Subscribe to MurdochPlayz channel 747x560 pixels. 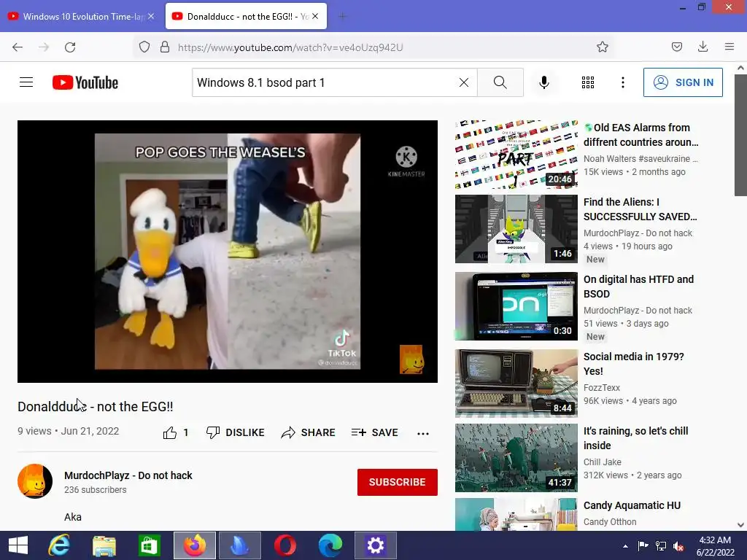click(398, 482)
